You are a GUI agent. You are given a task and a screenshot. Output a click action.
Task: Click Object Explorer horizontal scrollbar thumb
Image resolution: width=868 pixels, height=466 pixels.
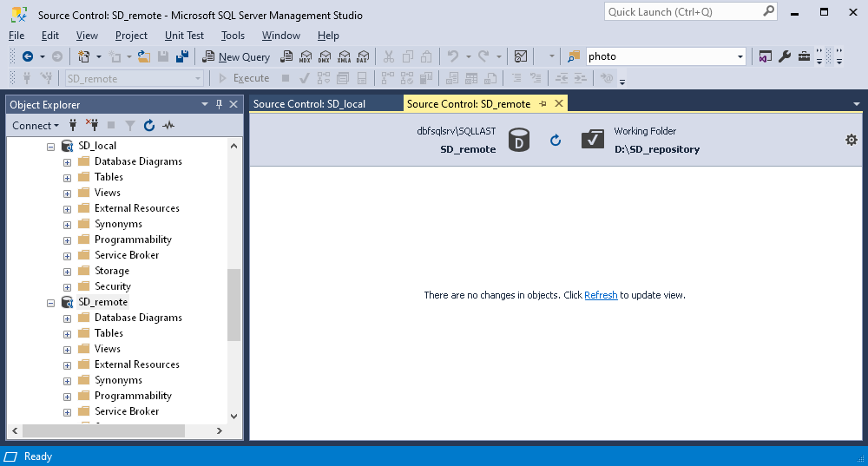click(x=103, y=430)
